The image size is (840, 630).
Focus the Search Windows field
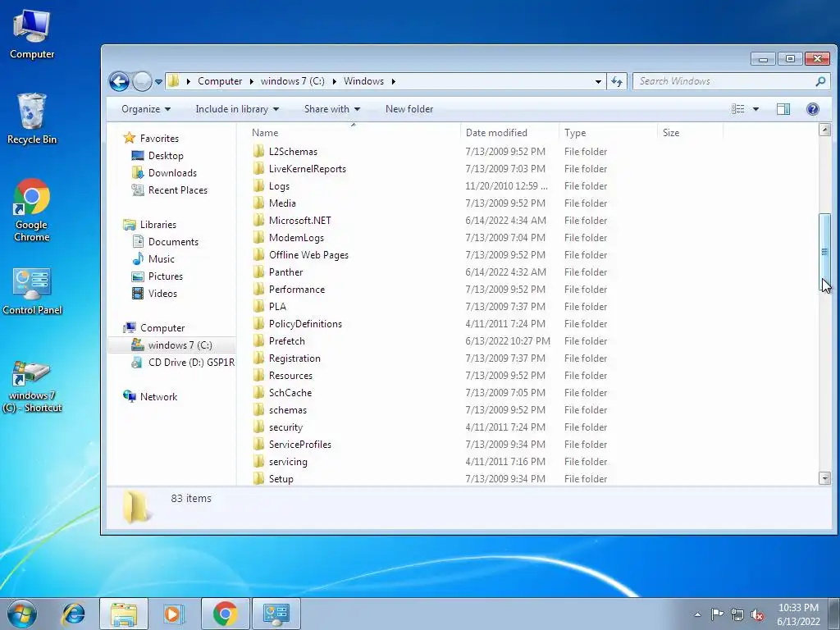(x=731, y=81)
